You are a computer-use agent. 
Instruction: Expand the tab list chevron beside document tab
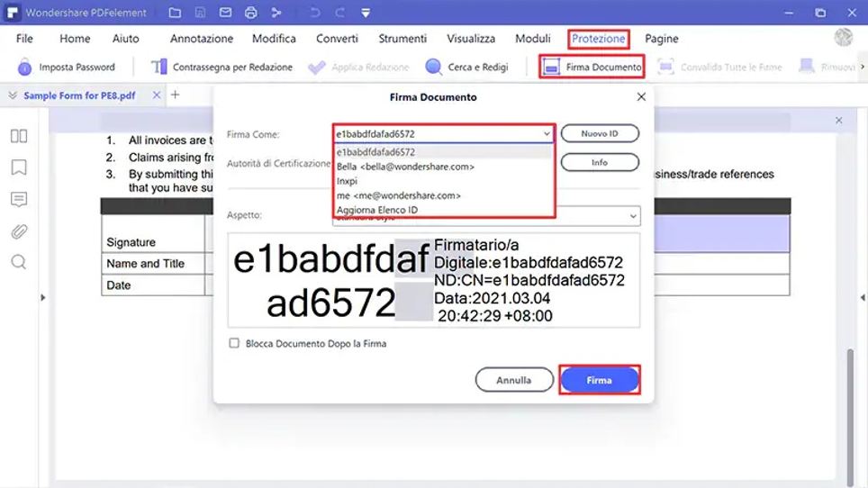pyautogui.click(x=13, y=95)
